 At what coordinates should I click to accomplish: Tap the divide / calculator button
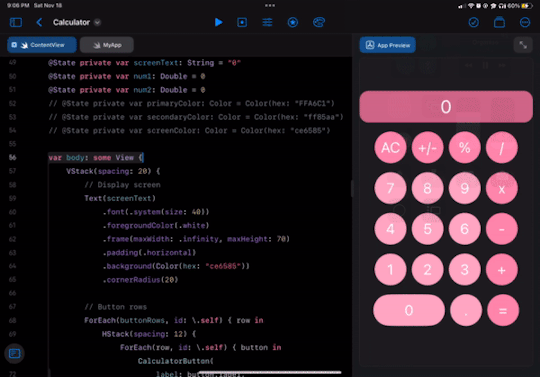tap(502, 147)
